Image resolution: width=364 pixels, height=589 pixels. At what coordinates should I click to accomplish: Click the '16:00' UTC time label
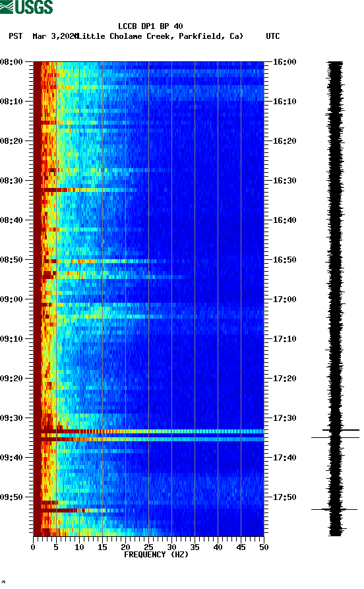pyautogui.click(x=284, y=62)
